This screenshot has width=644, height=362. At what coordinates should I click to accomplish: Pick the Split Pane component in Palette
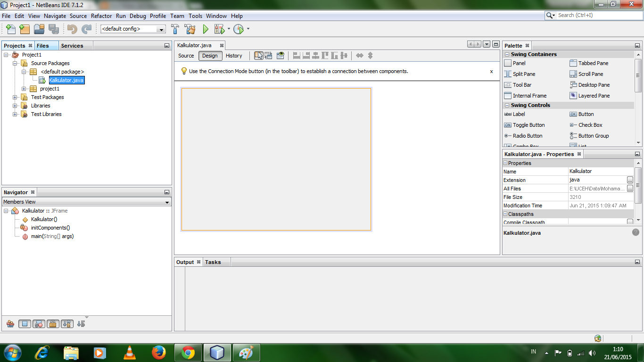coord(520,74)
